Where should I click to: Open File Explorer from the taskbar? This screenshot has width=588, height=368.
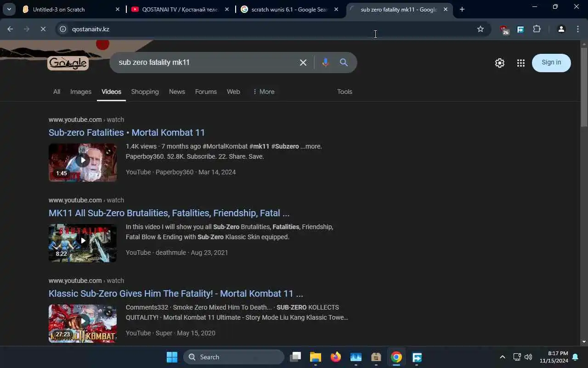click(x=315, y=357)
